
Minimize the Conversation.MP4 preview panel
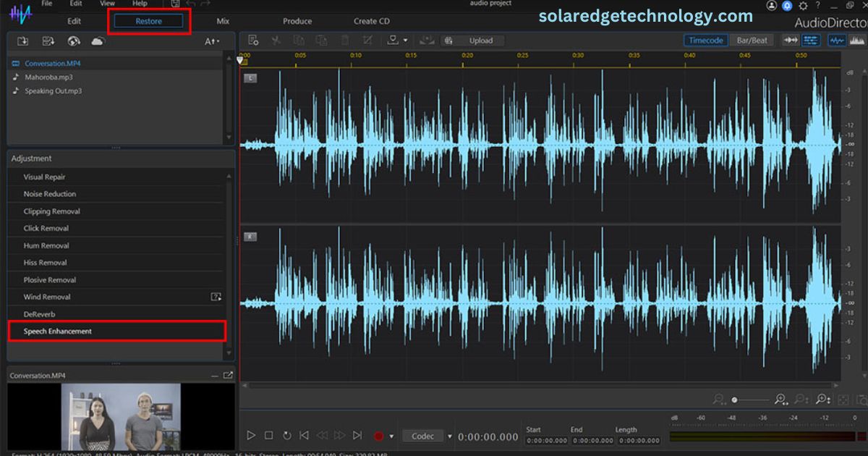(x=214, y=376)
